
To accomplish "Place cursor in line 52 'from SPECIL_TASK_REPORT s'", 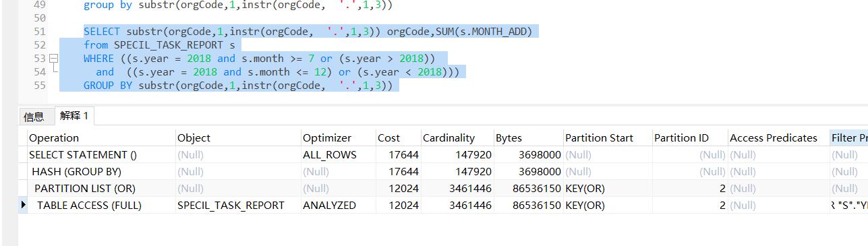I will (159, 45).
